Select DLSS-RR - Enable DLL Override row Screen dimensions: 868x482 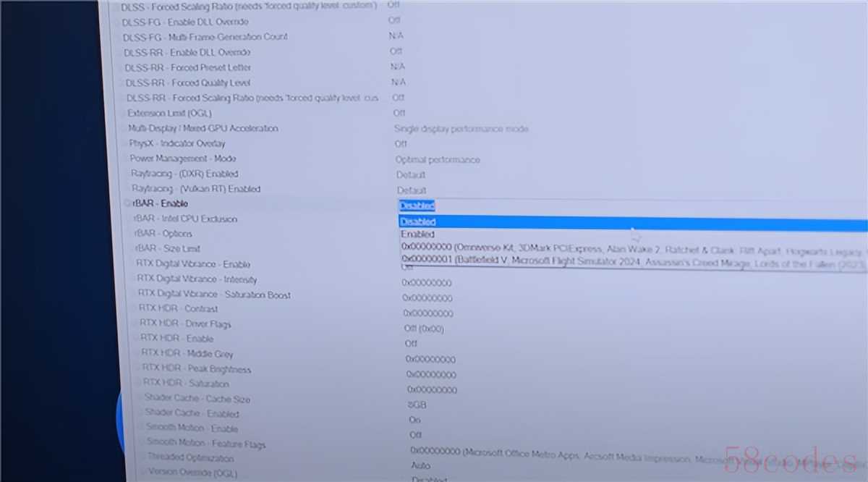[187, 52]
